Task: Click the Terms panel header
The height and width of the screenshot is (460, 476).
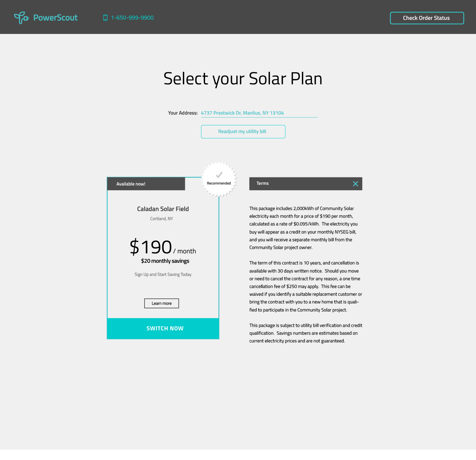Action: (306, 184)
